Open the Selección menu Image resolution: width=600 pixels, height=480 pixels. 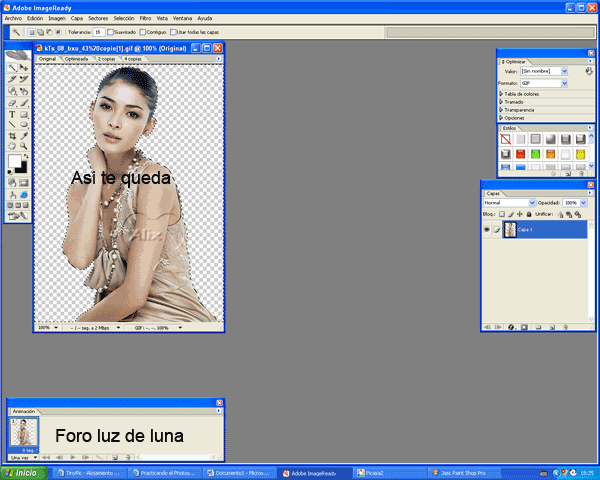124,18
